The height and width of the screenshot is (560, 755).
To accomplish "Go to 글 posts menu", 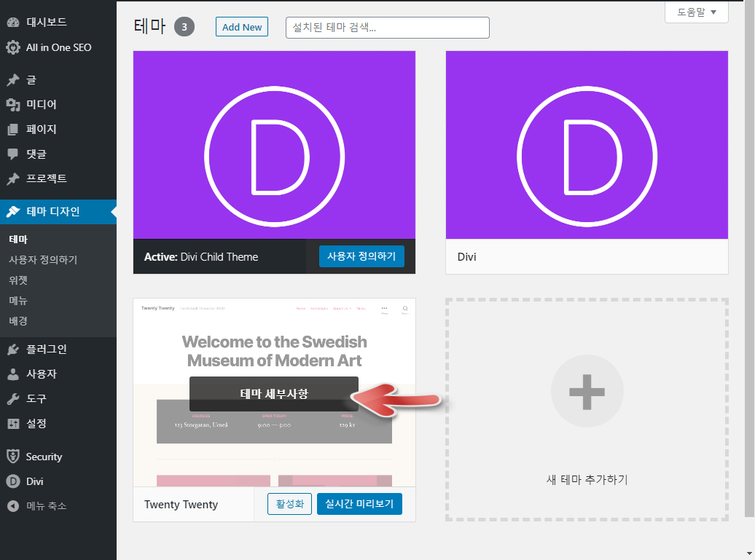I will tap(31, 80).
